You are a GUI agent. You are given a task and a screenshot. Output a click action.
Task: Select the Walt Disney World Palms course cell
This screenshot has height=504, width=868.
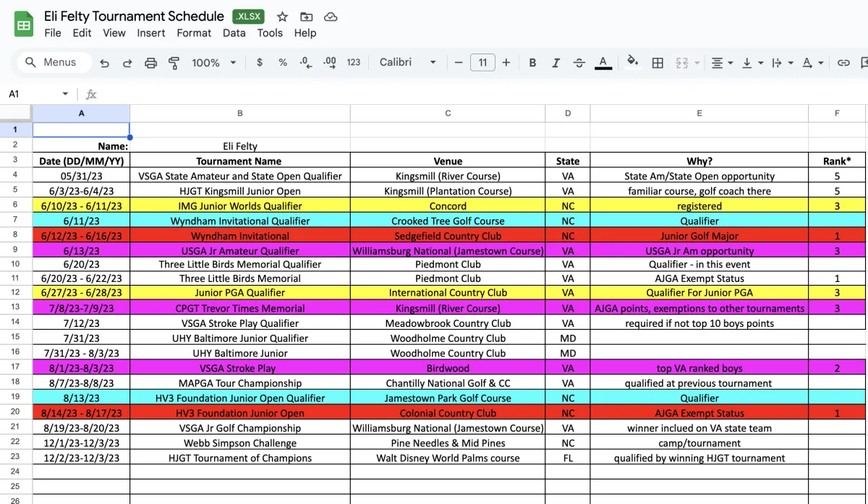tap(448, 458)
